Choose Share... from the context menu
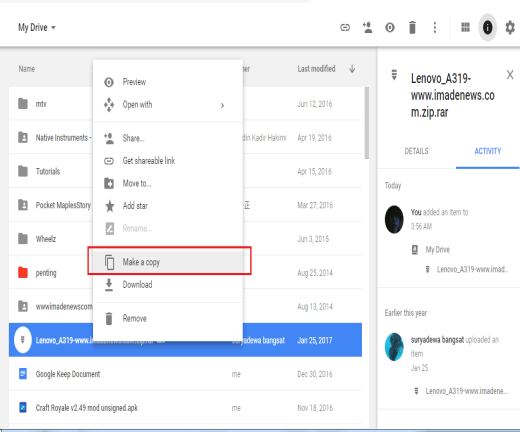The width and height of the screenshot is (520, 432). click(x=168, y=138)
